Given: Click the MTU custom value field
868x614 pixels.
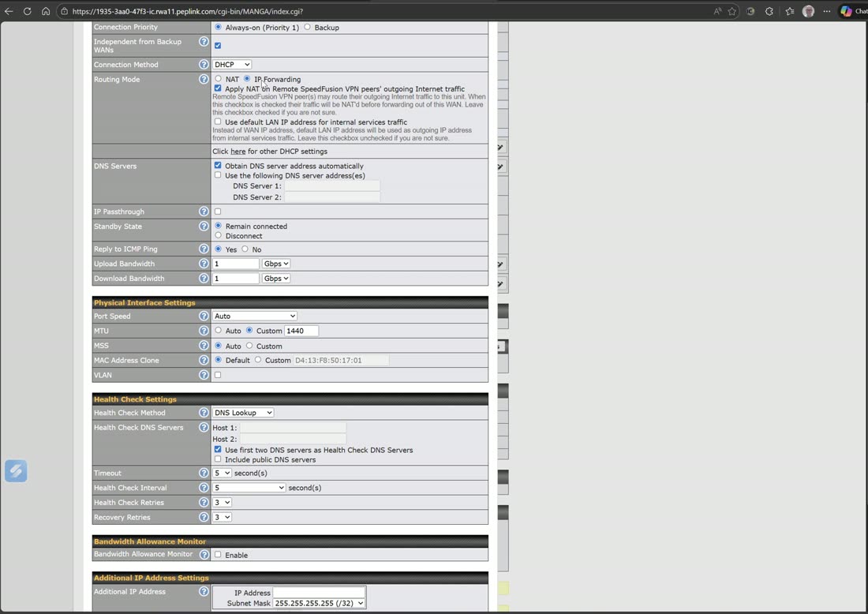Looking at the screenshot, I should pos(301,331).
